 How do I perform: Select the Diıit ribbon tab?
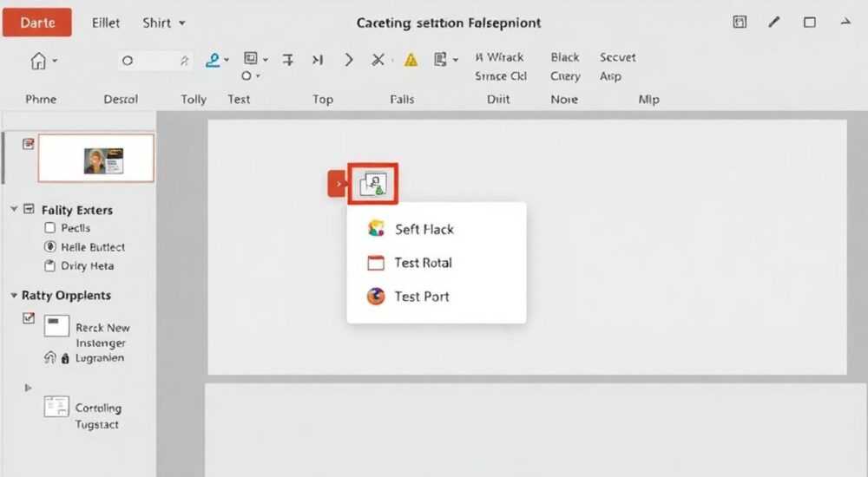(x=498, y=99)
